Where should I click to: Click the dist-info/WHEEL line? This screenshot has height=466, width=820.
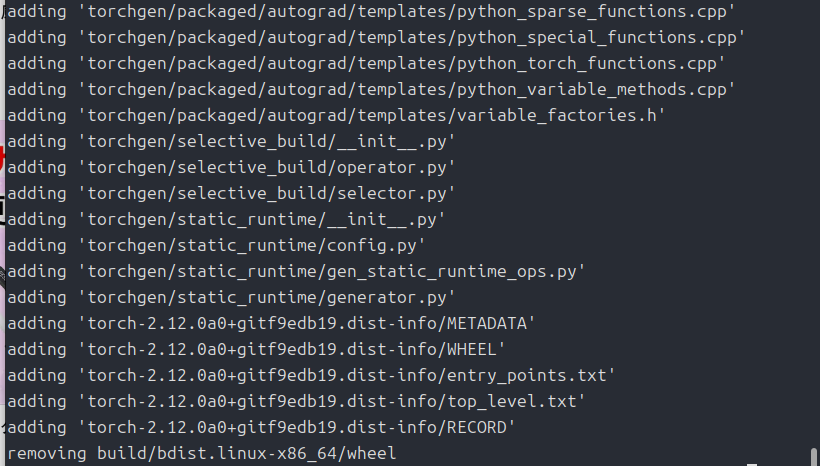[x=256, y=349]
